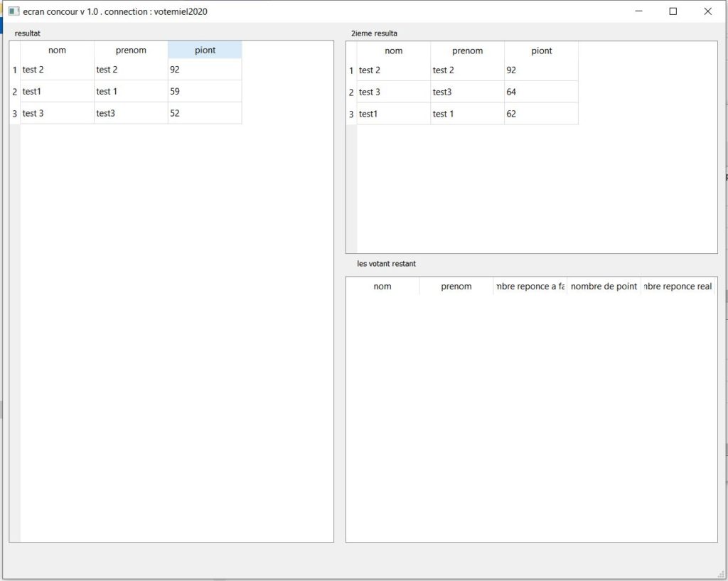Sort 2ieme resulta table by piont
Viewport: 728px width, 581px height.
coord(541,51)
